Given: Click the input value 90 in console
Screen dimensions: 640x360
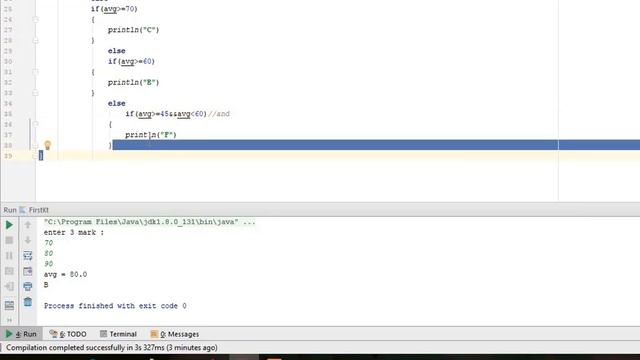Looking at the screenshot, I should click(49, 264).
